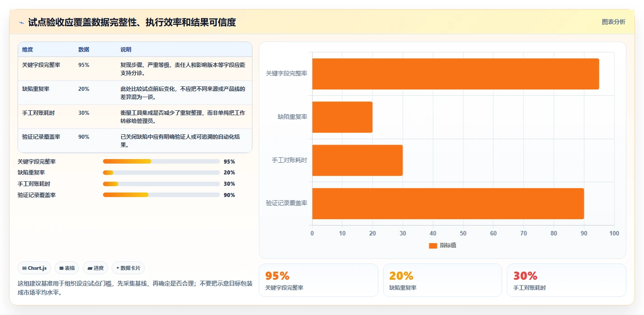
Task: Click table cell 验证记录覆盖率
Action: (x=41, y=137)
